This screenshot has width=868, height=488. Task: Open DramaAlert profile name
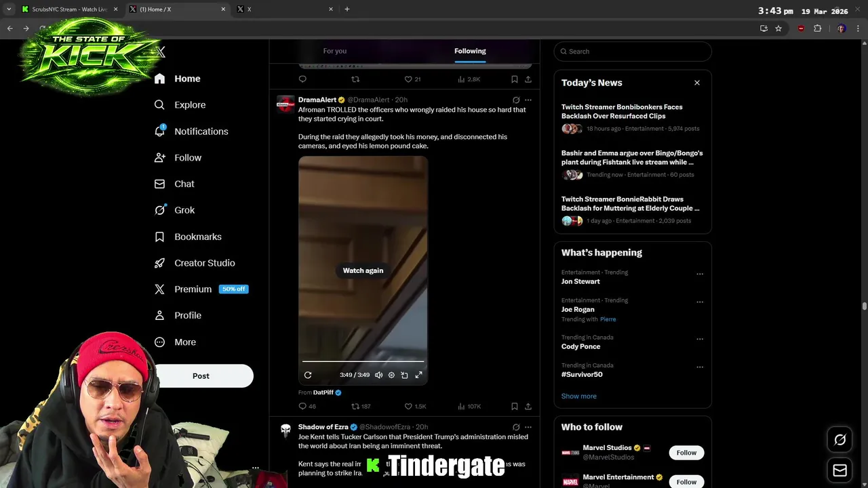point(317,100)
